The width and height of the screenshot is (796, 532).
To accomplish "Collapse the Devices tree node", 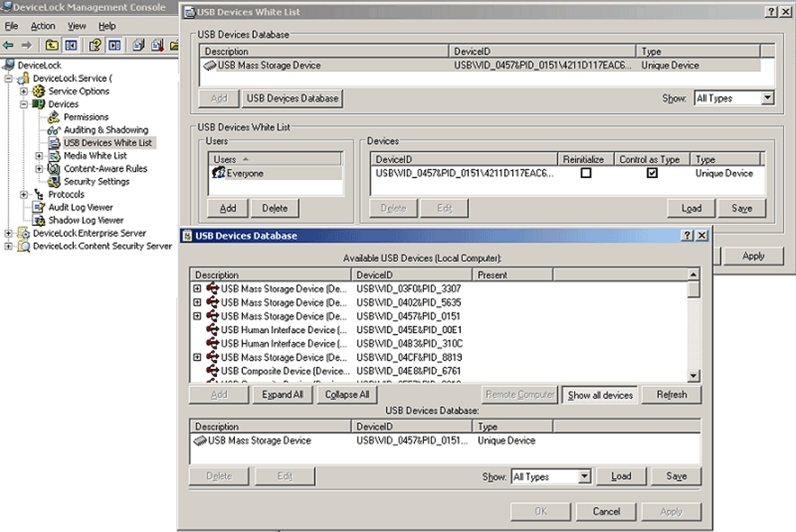I will [23, 104].
